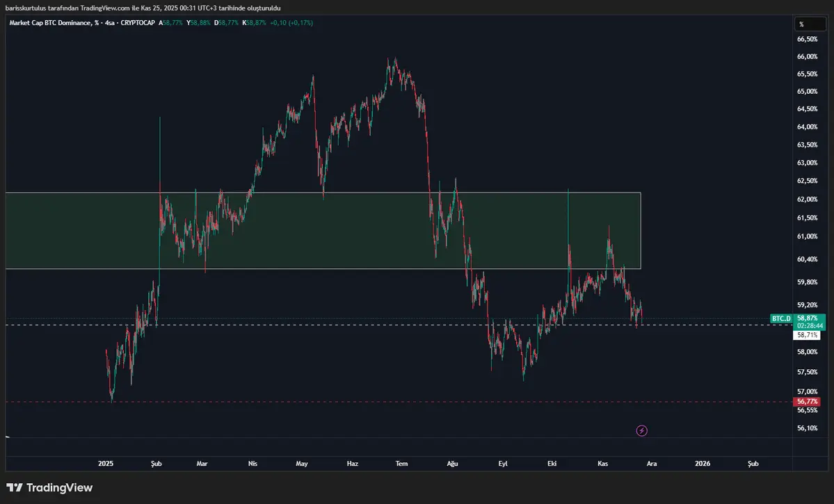Screen dimensions: 834x504
Task: Click the Y58,88% high value in legend
Action: click(198, 23)
